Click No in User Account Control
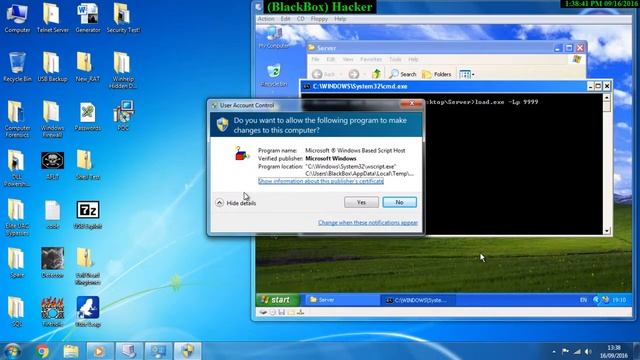Viewport: 640px width, 360px height. click(x=400, y=202)
